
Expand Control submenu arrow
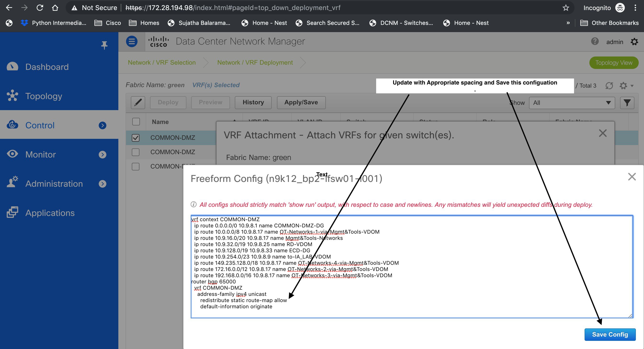pyautogui.click(x=103, y=125)
